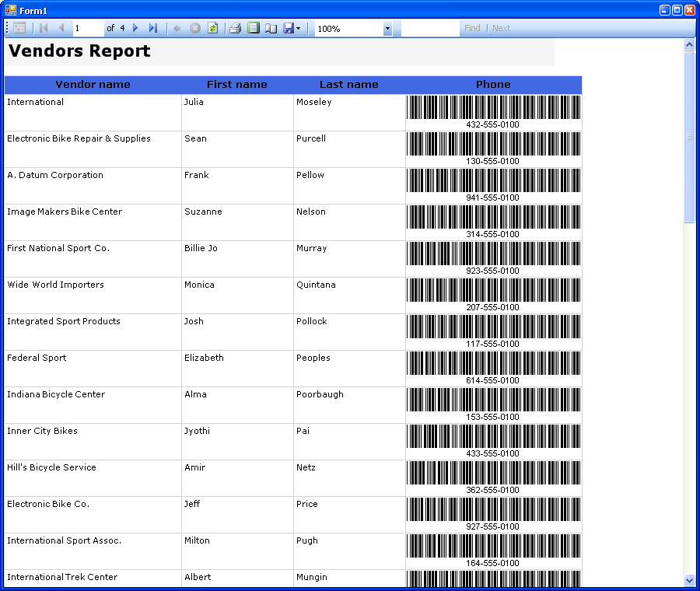700x591 pixels.
Task: Click the current page number field
Action: coord(88,28)
